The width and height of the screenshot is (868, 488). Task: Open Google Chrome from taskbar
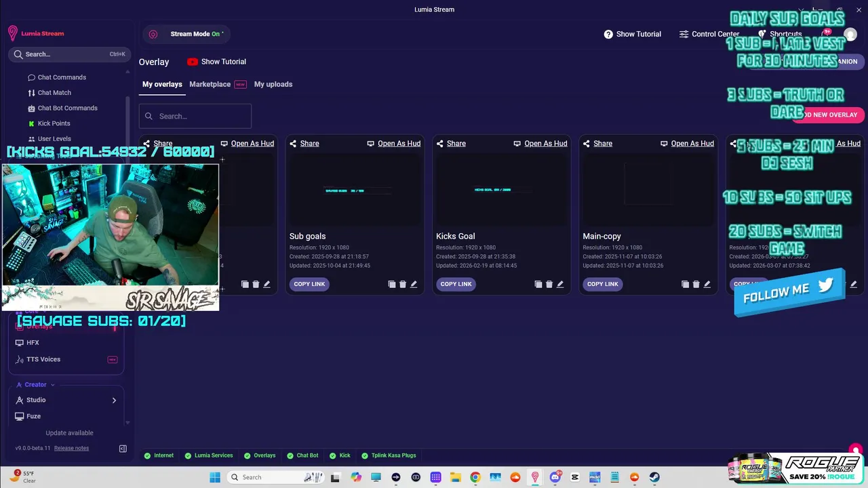[475, 477]
